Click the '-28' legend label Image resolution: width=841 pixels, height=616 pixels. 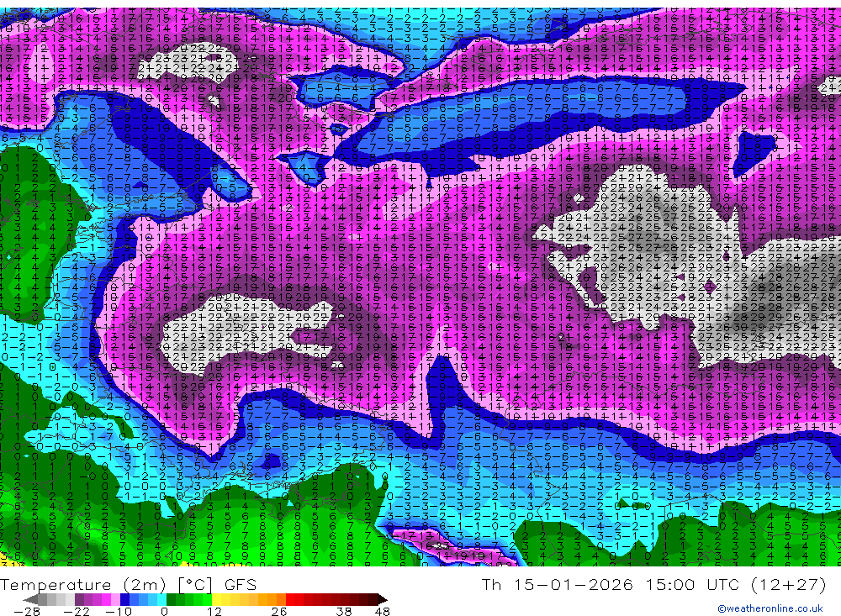click(27, 611)
